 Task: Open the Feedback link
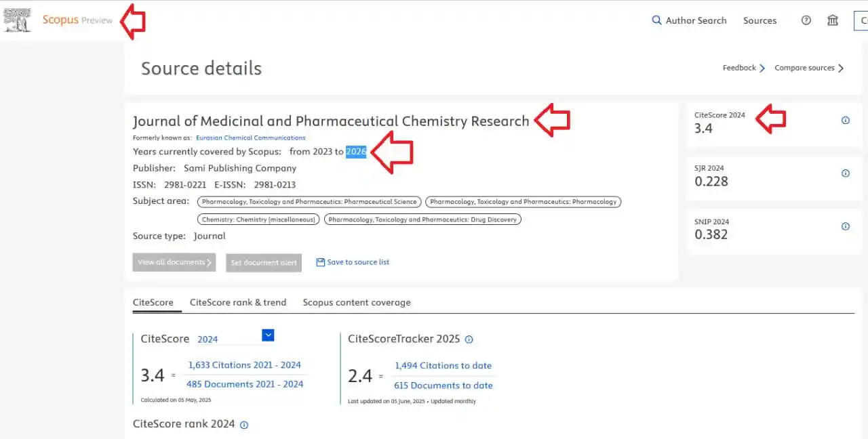click(x=739, y=68)
